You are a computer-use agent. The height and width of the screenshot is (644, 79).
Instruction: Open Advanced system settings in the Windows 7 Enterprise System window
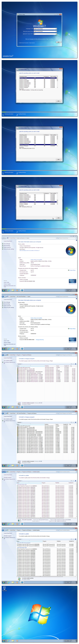pos(9,307)
